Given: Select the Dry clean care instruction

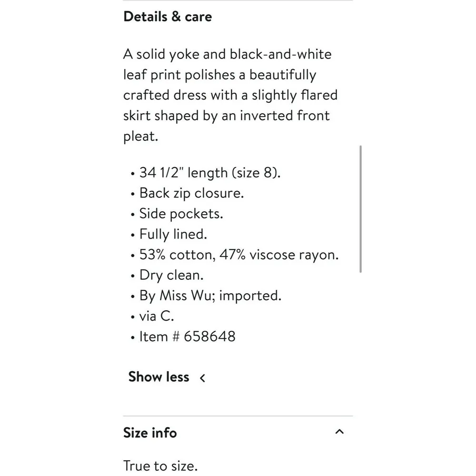Looking at the screenshot, I should 171,275.
